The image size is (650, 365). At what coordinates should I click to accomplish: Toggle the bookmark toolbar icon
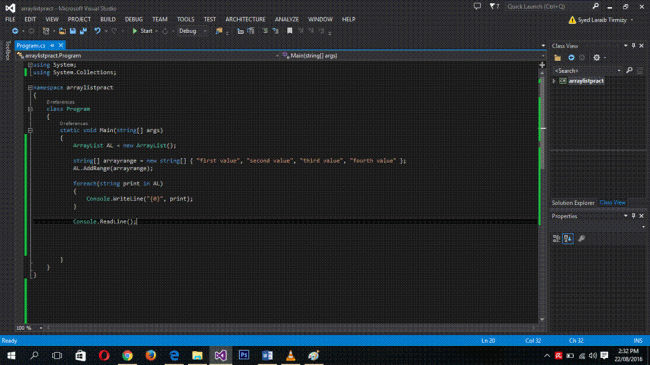click(x=290, y=31)
